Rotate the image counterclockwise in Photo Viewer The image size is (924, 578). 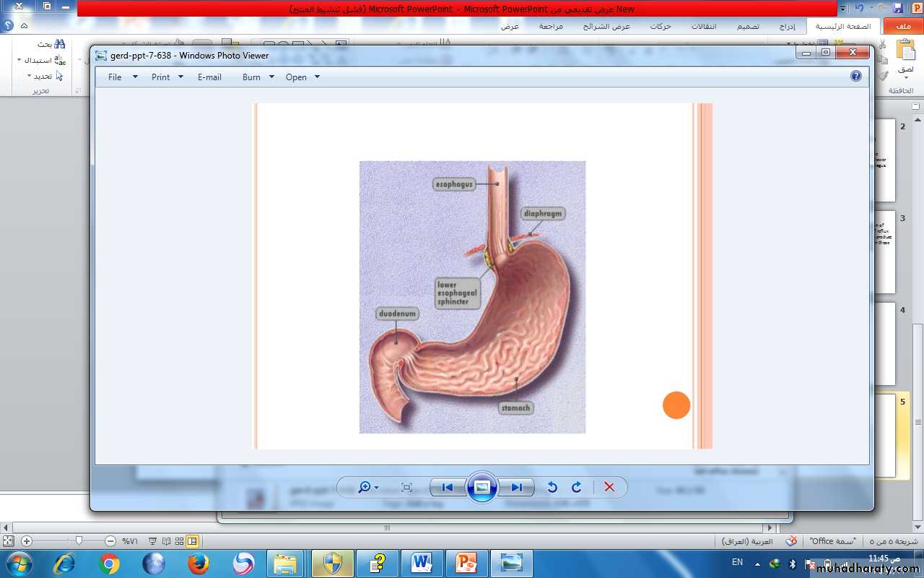pyautogui.click(x=552, y=488)
